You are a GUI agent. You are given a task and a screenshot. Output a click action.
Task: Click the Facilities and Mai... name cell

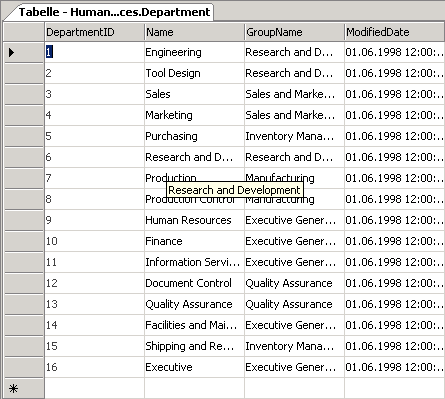coord(194,325)
